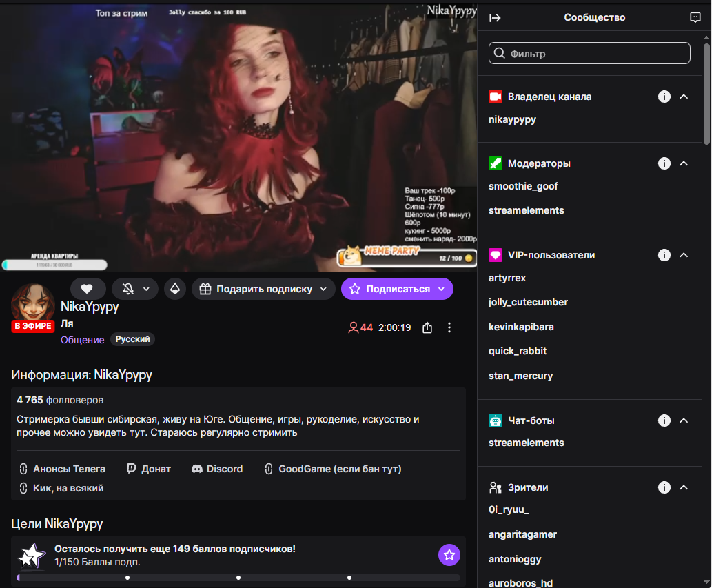Click the live stream video player
Screen dimensions: 714x588
tap(238, 138)
